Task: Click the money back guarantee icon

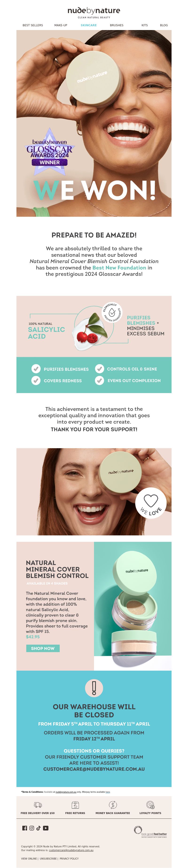Action: [113, 805]
